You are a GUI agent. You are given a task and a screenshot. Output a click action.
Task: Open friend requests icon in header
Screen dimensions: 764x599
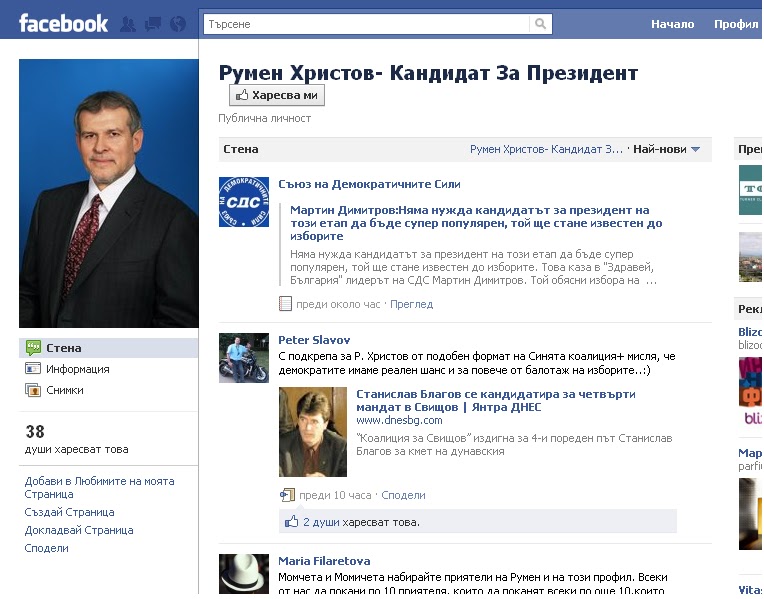coord(128,24)
